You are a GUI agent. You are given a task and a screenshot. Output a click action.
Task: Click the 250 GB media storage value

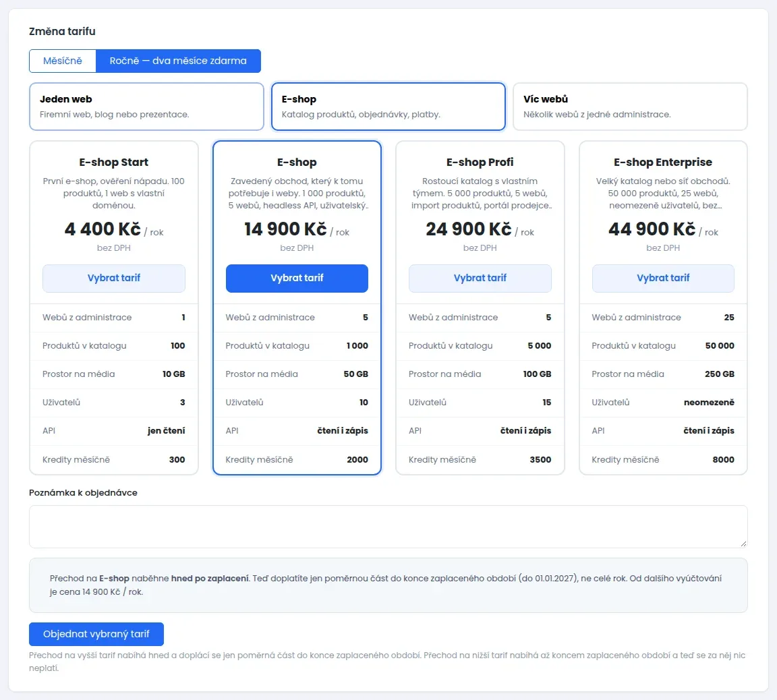[x=720, y=374]
